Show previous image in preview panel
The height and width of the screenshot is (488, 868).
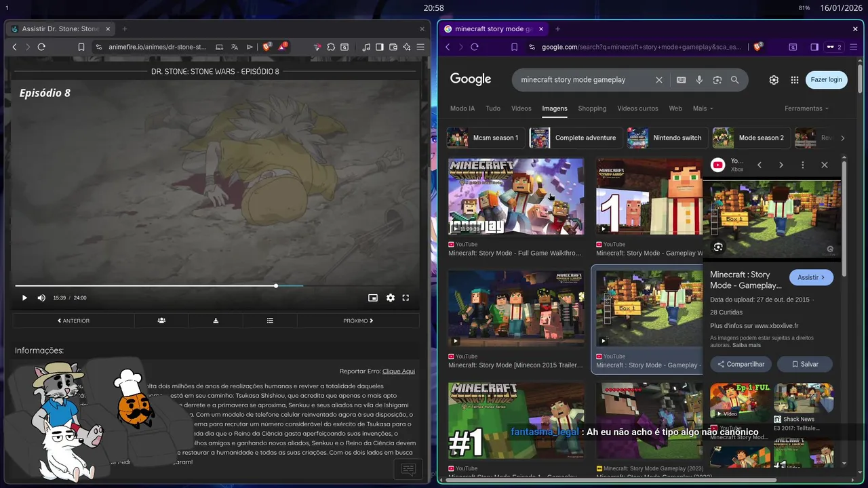pos(759,165)
